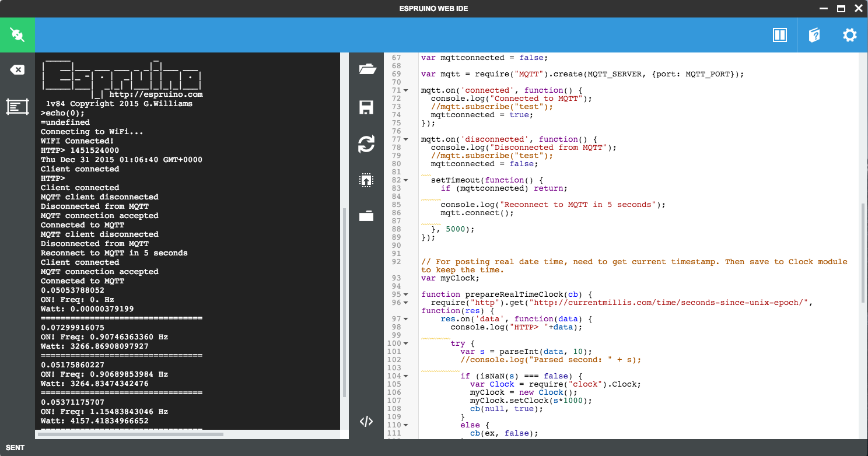Save file with the floppy disk icon
Viewport: 868px width, 456px height.
point(366,107)
